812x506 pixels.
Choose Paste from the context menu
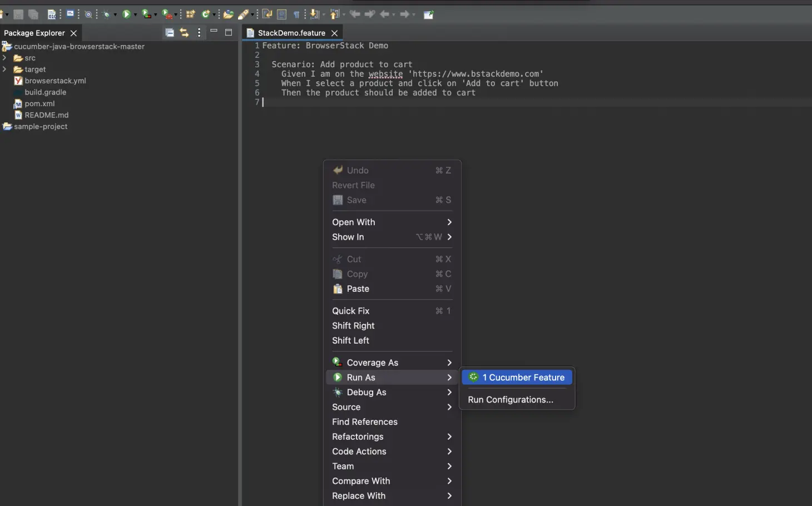point(358,289)
